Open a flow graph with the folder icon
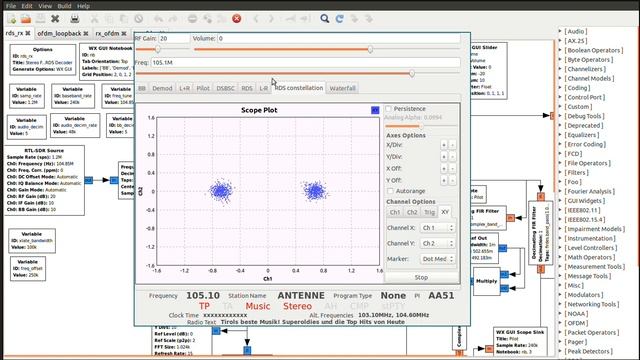The height and width of the screenshot is (360, 640). [26, 19]
